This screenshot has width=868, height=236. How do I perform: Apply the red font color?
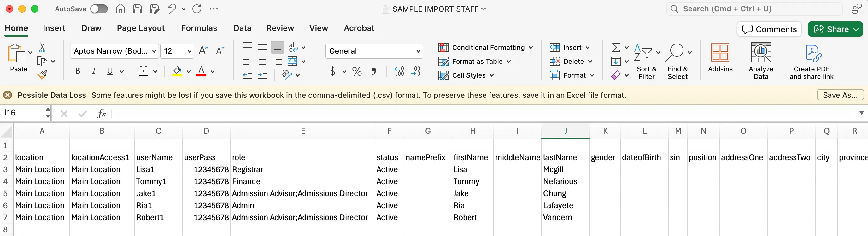201,71
